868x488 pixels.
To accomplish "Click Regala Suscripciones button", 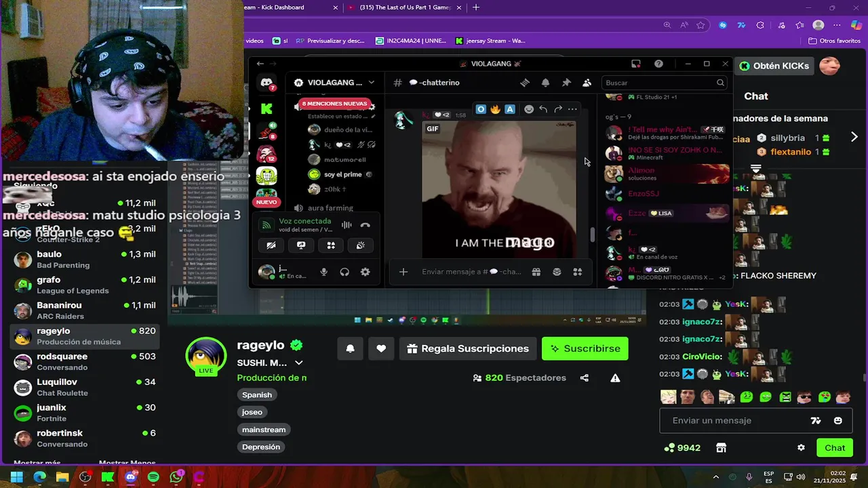I will 467,348.
